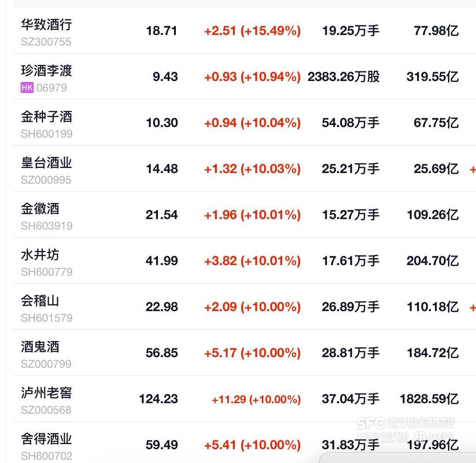Click the +2.51 (+15.49%) change value
476x463 pixels.
tap(252, 31)
